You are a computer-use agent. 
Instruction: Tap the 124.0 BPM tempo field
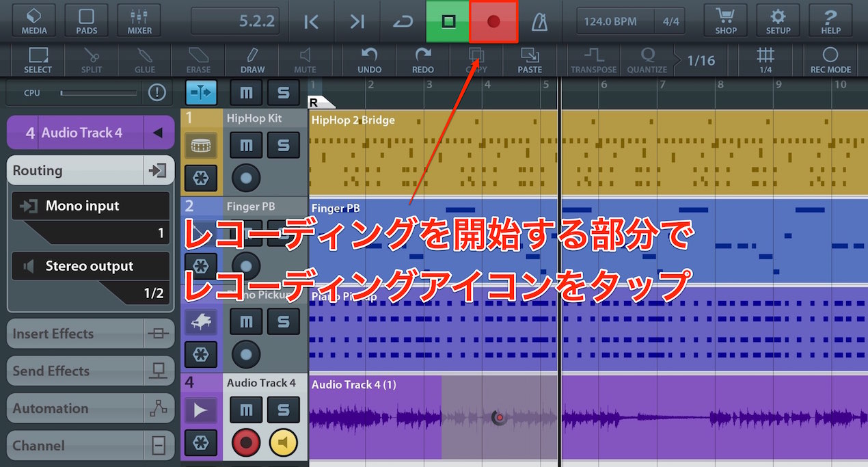point(615,22)
